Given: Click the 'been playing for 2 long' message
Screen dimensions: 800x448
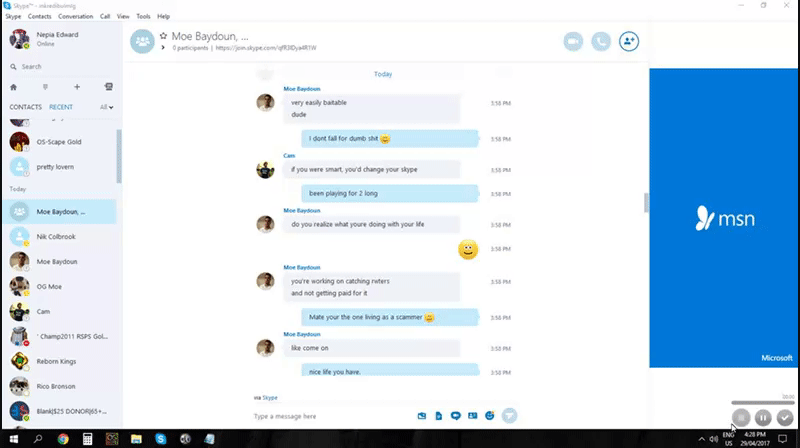Looking at the screenshot, I should pos(390,193).
